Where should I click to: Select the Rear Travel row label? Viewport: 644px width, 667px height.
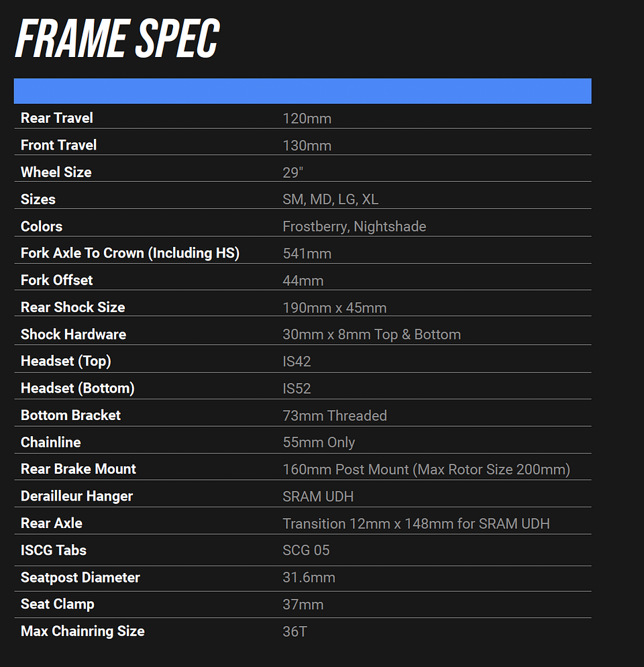pos(57,118)
